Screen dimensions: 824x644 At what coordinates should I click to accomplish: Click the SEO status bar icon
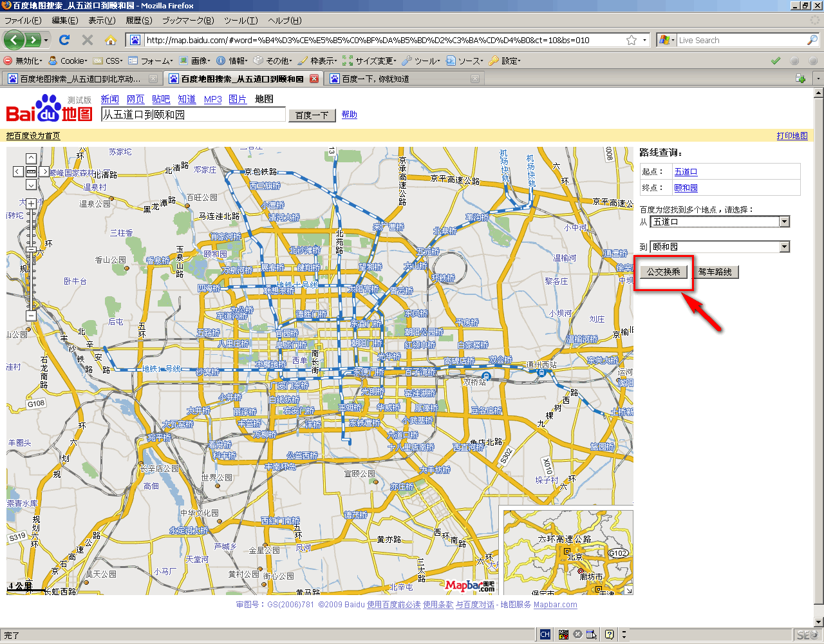[807, 634]
